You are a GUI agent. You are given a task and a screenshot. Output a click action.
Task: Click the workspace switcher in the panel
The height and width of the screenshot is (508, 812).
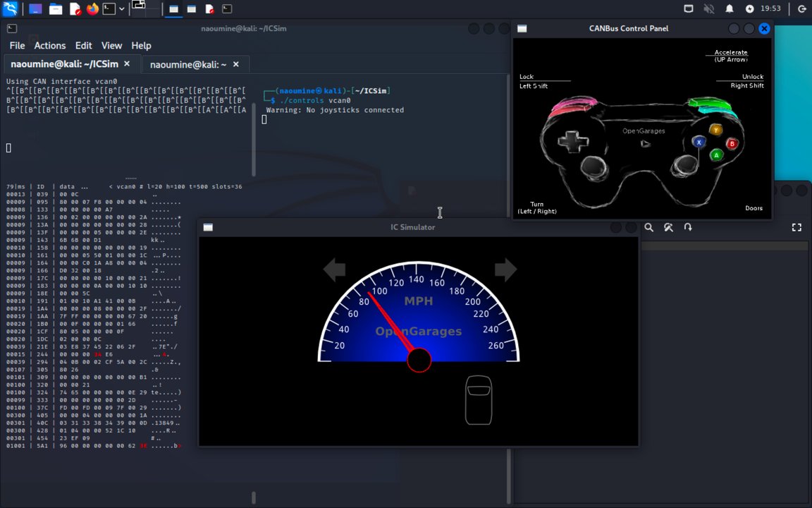click(145, 8)
